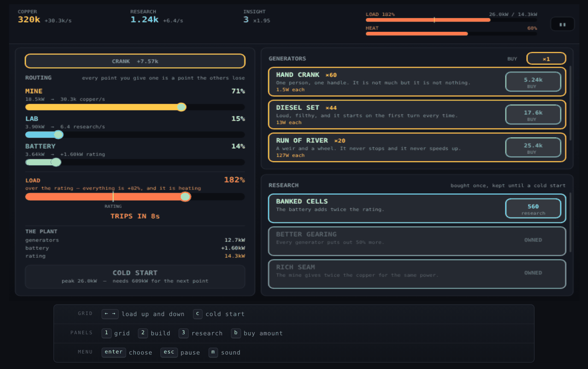Click the 'b' buy amount key hint
Screen dimensions: 588x369
[236, 333]
